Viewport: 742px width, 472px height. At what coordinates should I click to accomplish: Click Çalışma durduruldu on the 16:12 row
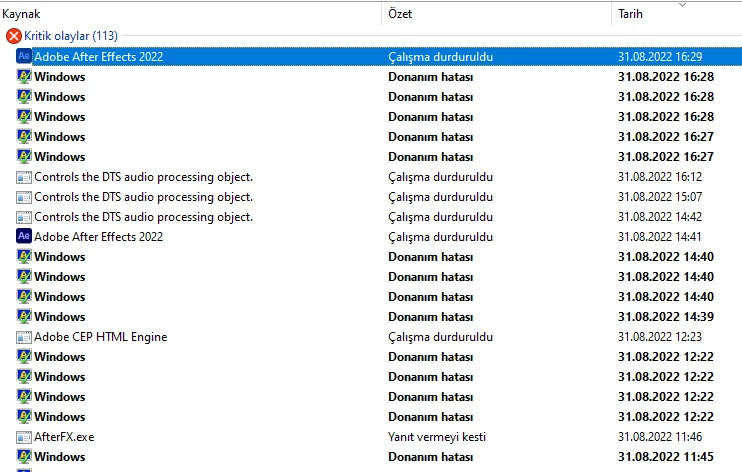tap(441, 177)
